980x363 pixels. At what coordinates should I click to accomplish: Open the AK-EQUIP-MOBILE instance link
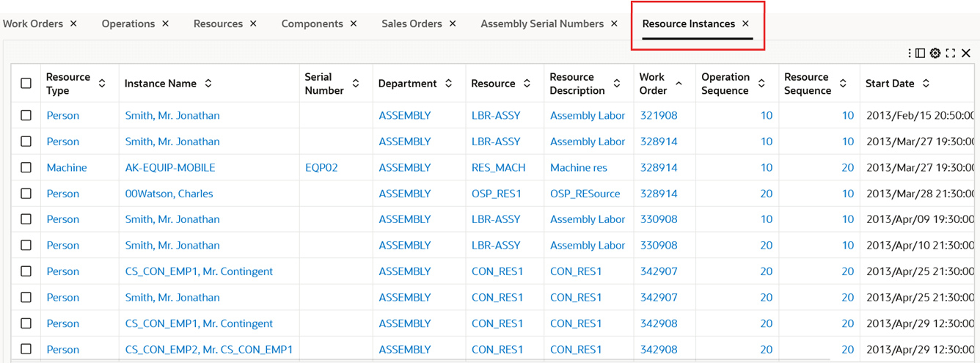pyautogui.click(x=170, y=167)
